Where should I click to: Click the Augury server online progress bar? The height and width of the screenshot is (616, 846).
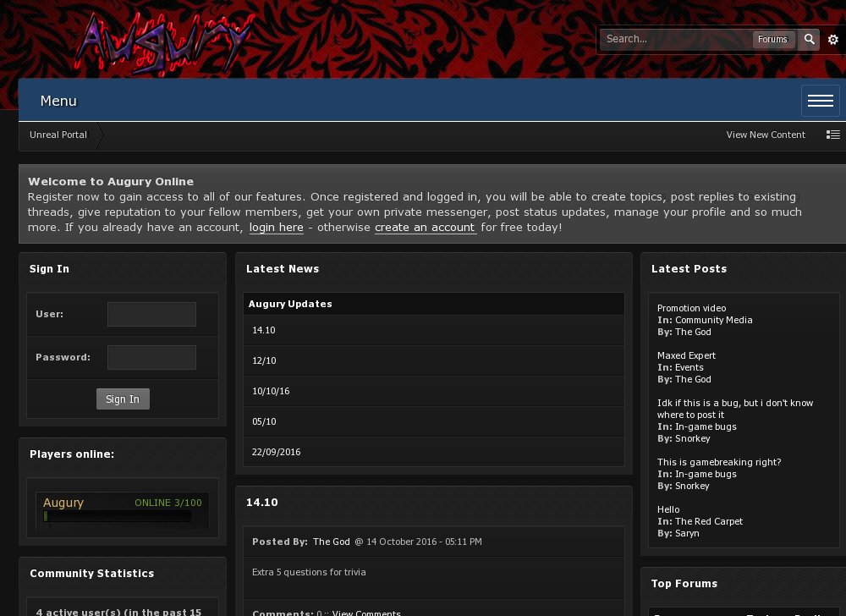117,516
